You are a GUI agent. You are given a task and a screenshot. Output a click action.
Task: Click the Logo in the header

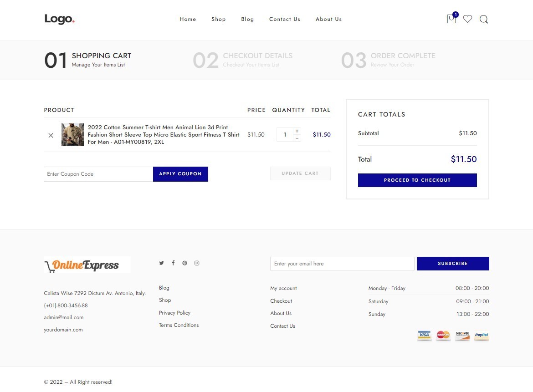point(60,19)
